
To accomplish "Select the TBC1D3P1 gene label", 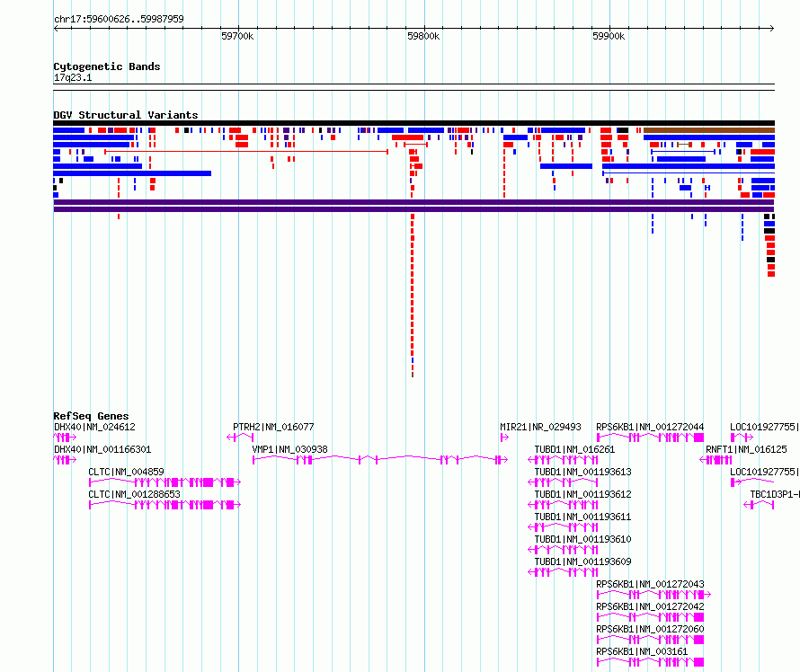I will pyautogui.click(x=775, y=494).
